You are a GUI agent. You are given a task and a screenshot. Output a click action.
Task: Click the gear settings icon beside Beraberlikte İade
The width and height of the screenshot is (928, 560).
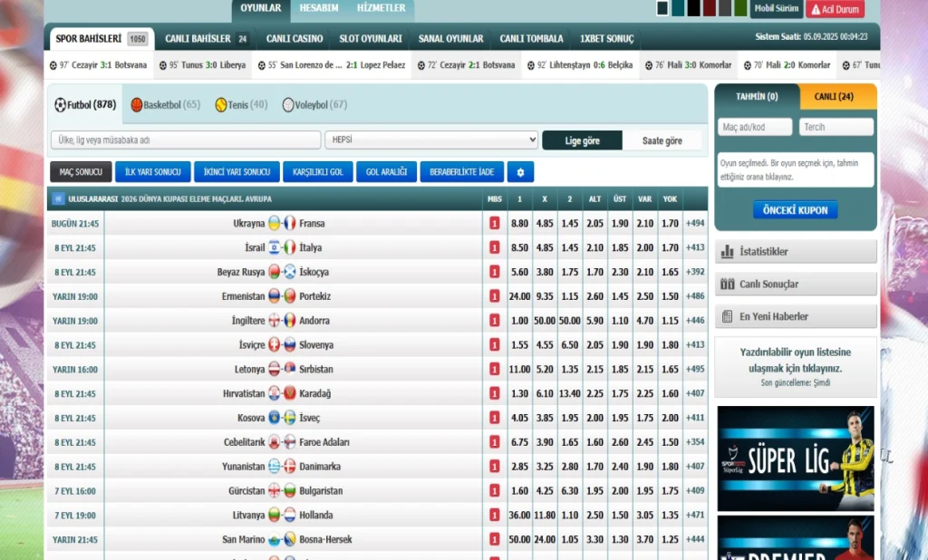pos(520,172)
